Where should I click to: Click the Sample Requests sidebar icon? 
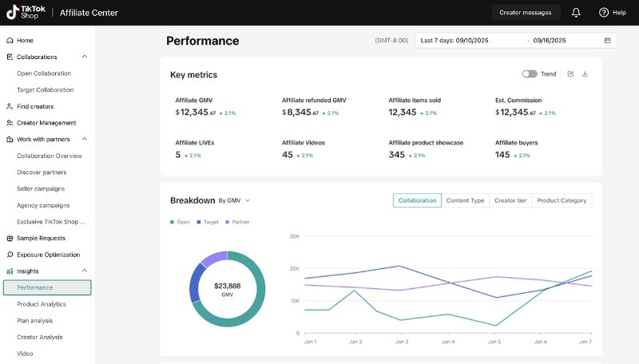pos(10,238)
